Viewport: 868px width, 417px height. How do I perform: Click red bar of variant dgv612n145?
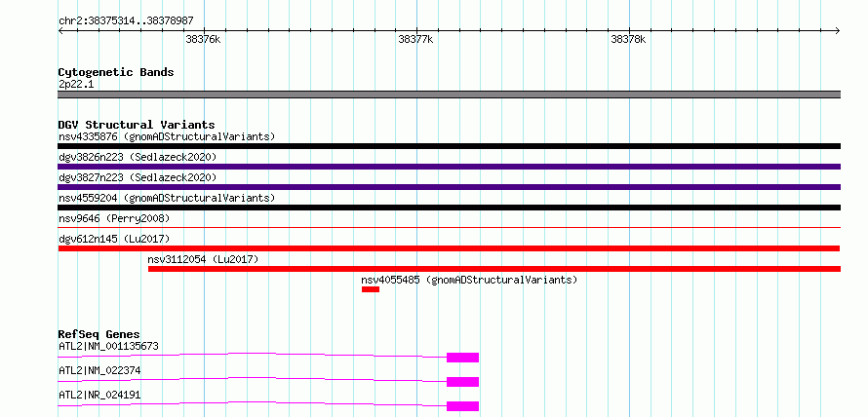(449, 248)
